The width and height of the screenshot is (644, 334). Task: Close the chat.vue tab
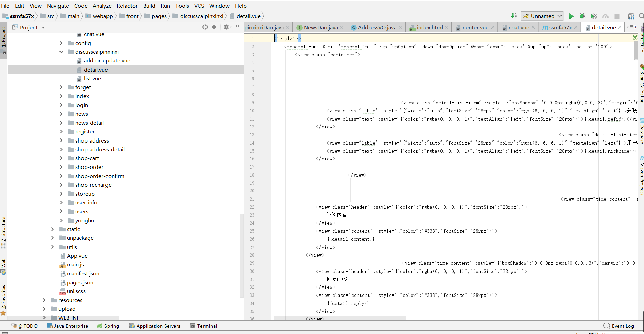click(x=533, y=27)
